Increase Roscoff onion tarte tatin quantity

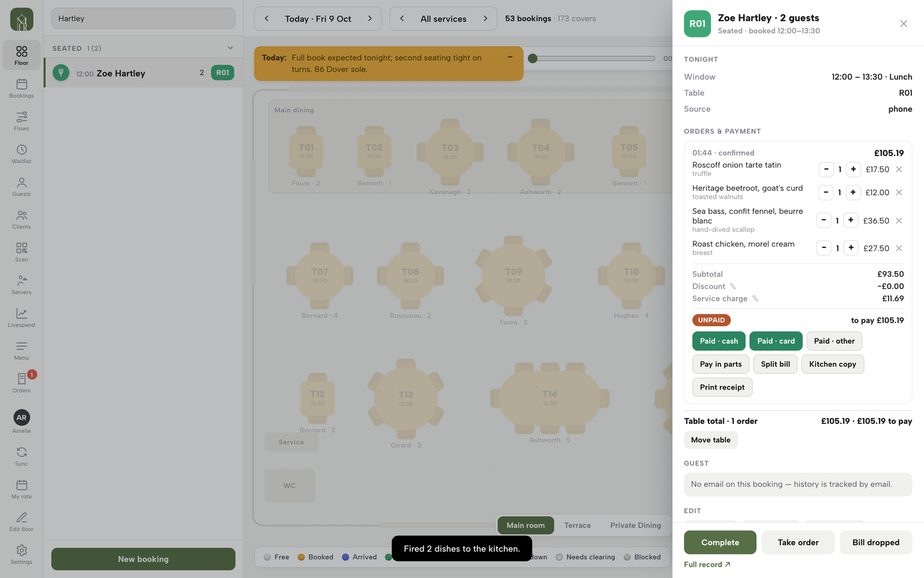(853, 170)
